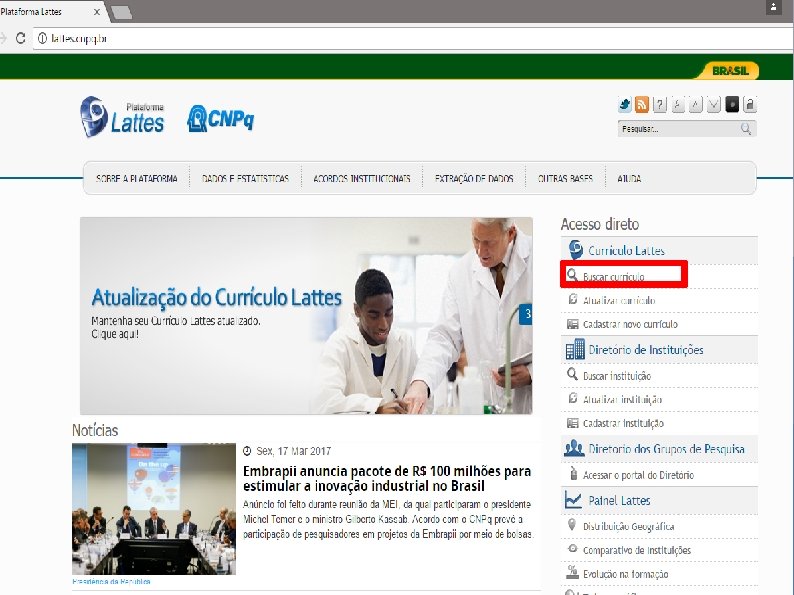Click the Distribuição Geográfica link
Viewport: 794px width, 595px height.
628,527
